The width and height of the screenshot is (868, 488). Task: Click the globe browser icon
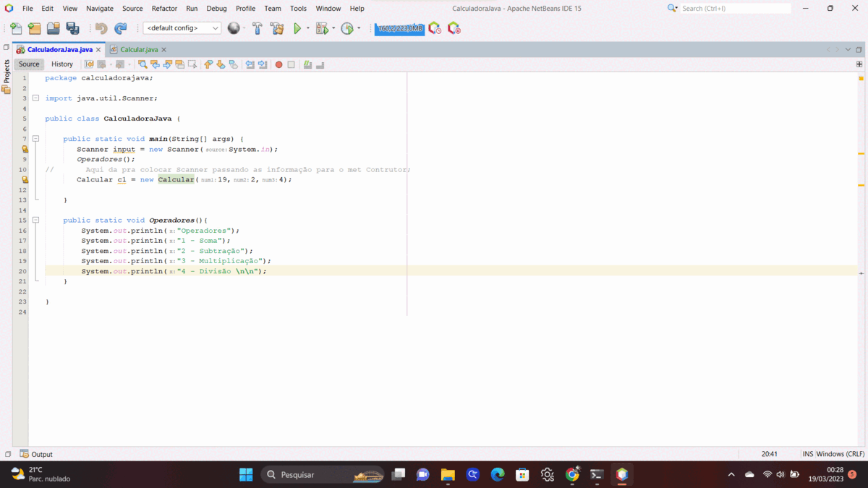tap(234, 28)
